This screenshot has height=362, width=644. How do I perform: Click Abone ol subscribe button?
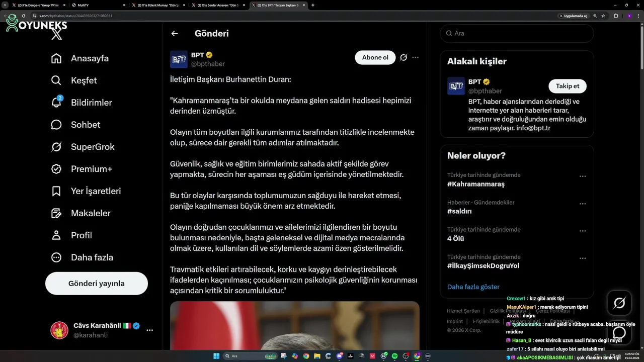pyautogui.click(x=375, y=57)
